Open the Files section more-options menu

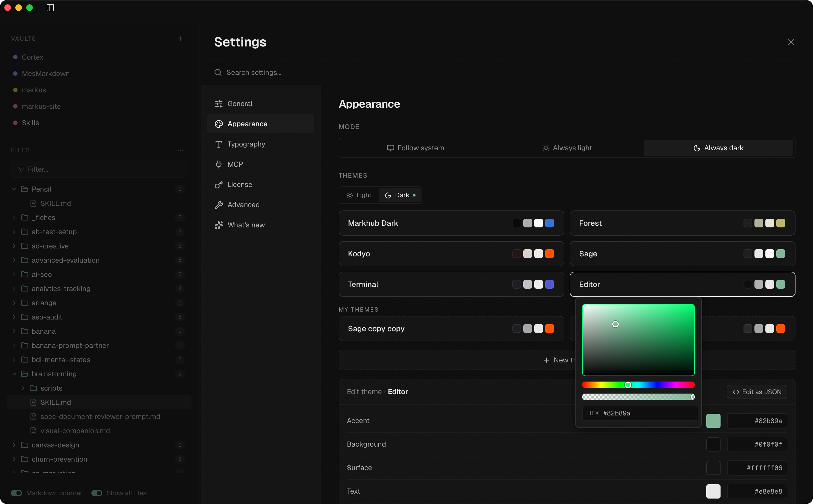pyautogui.click(x=181, y=150)
